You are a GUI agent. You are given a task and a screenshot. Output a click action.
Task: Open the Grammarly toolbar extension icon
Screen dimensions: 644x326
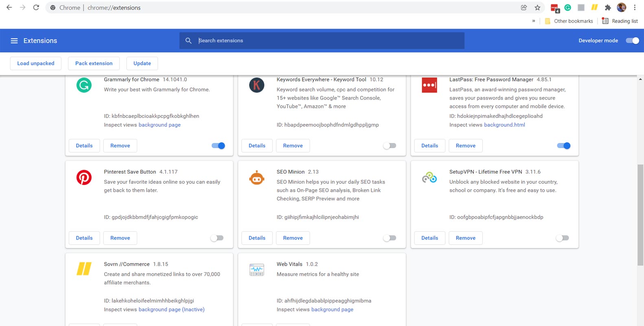pyautogui.click(x=567, y=7)
